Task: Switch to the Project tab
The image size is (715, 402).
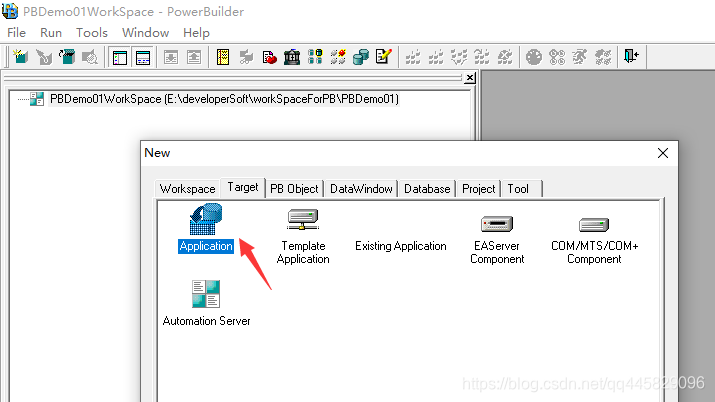Action: [x=478, y=189]
